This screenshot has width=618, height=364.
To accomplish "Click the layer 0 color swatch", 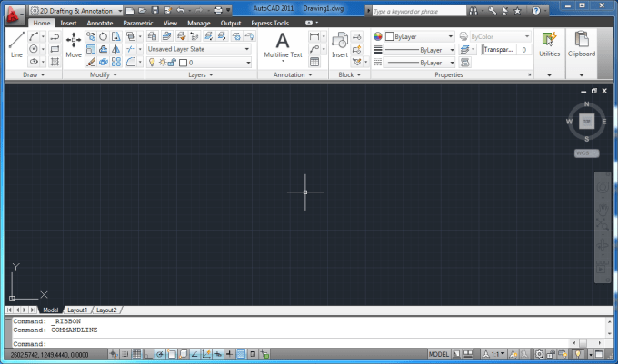I will pyautogui.click(x=183, y=63).
